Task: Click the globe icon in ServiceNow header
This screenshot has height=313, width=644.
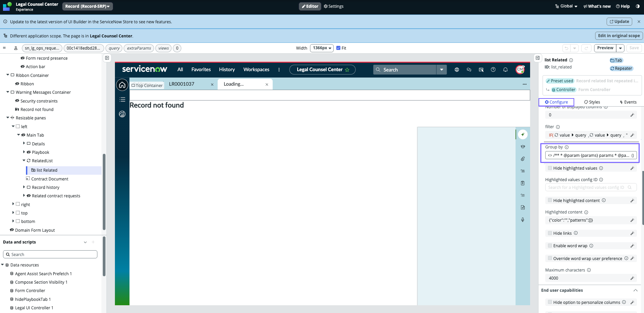Action: pyautogui.click(x=457, y=69)
